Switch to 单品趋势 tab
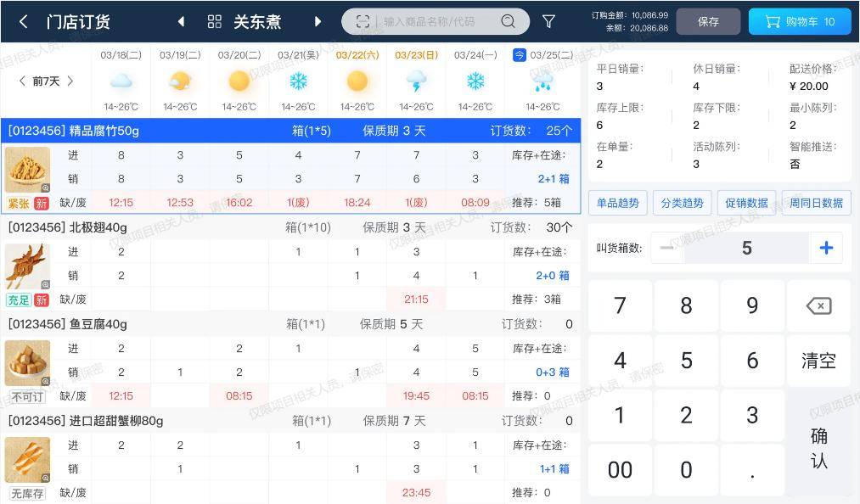This screenshot has height=504, width=860. pos(618,203)
